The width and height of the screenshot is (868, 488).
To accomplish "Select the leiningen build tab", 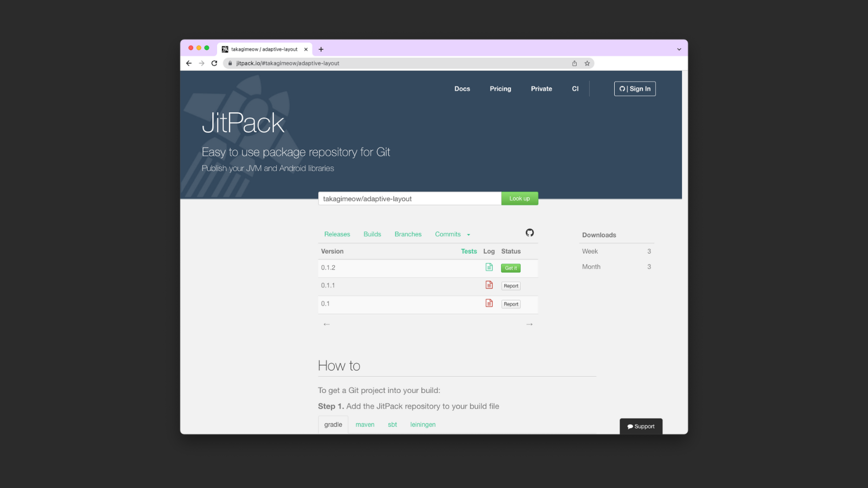I will click(423, 425).
